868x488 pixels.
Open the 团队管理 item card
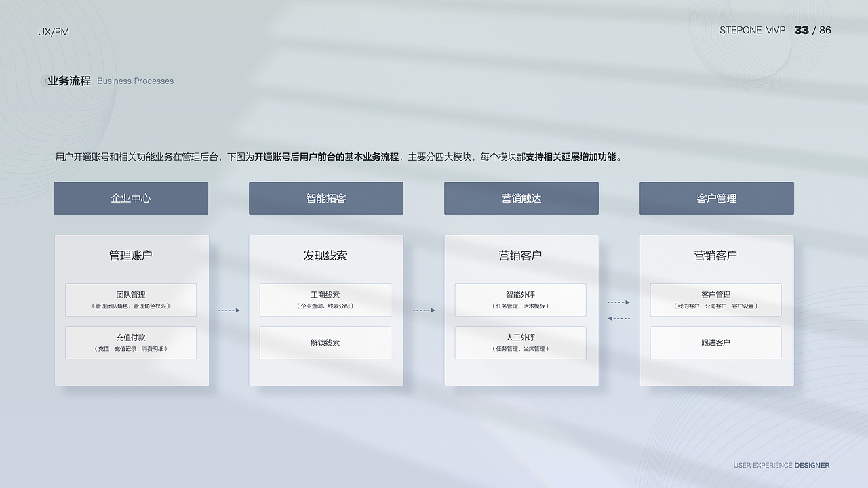click(130, 300)
